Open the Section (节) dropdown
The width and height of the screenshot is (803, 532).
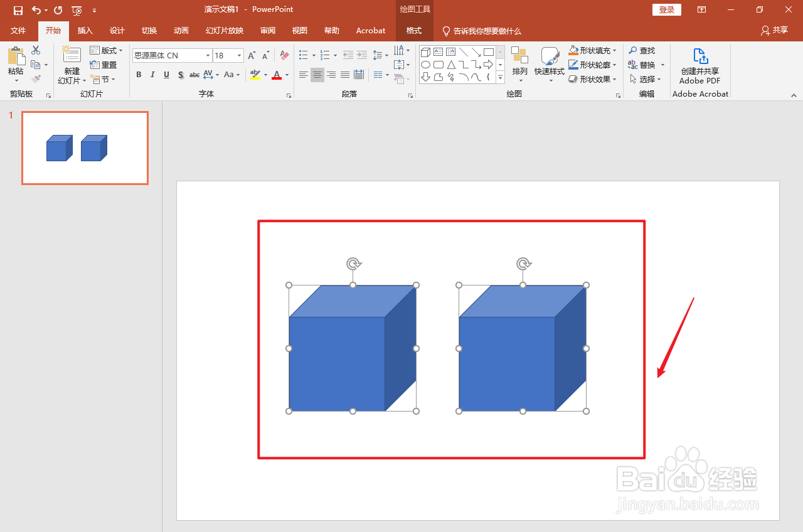point(103,79)
